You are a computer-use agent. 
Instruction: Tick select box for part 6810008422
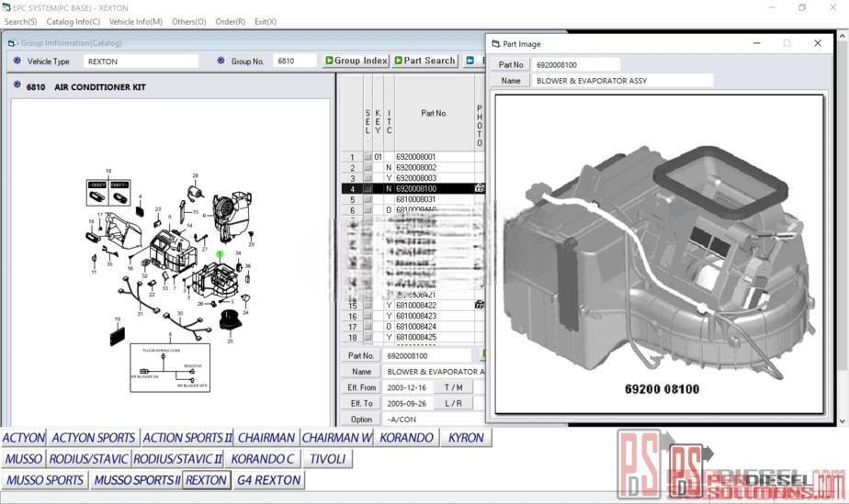click(368, 306)
